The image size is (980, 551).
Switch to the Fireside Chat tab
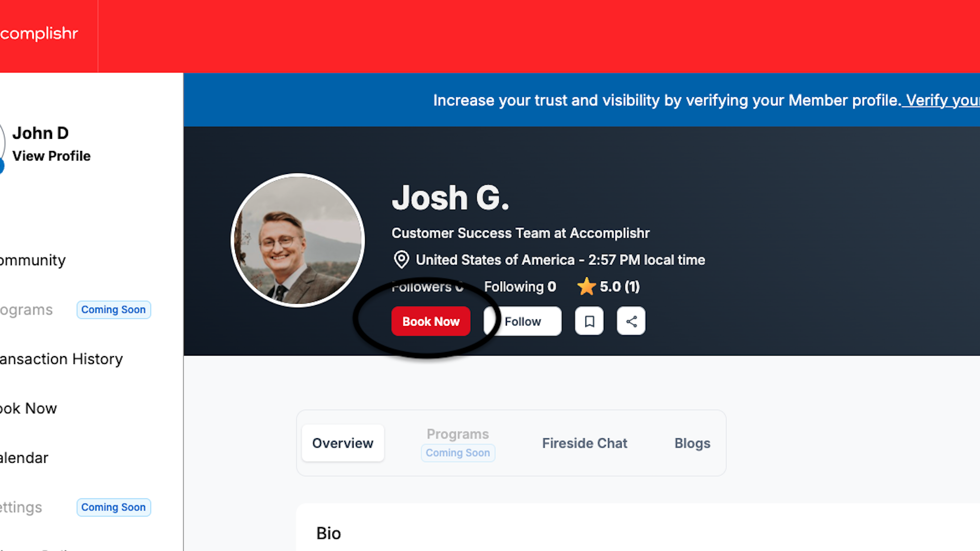coord(584,443)
